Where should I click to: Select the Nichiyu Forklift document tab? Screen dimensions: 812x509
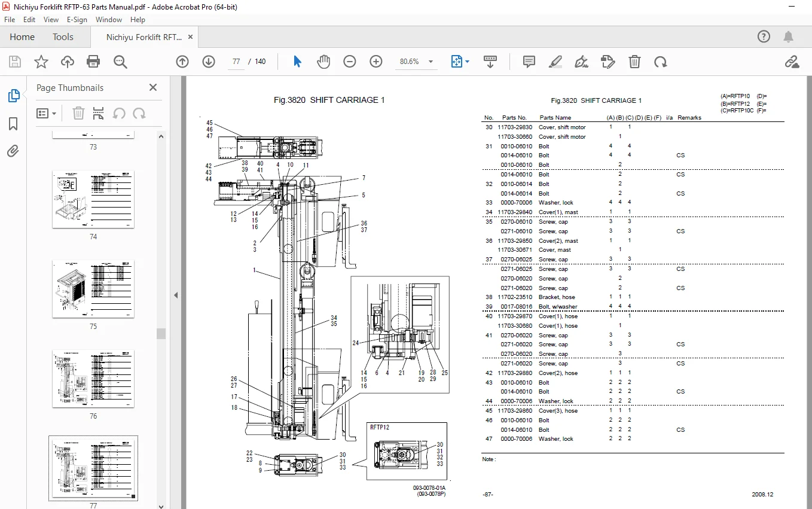click(144, 37)
